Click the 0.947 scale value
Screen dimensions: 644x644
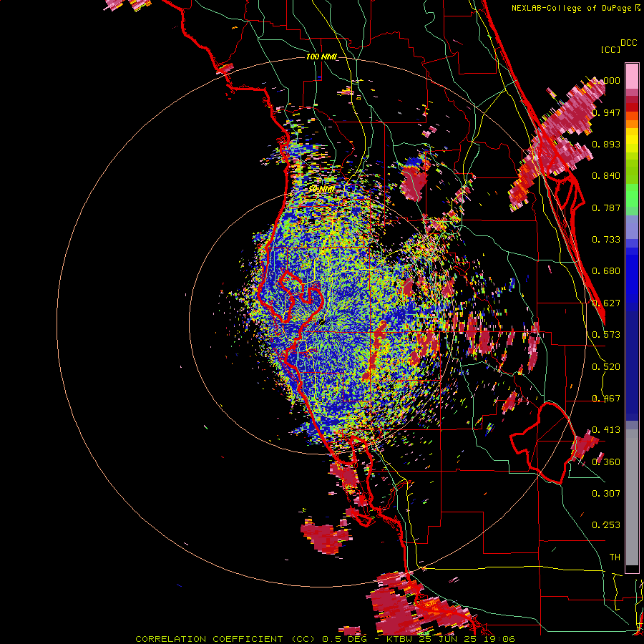tap(606, 112)
